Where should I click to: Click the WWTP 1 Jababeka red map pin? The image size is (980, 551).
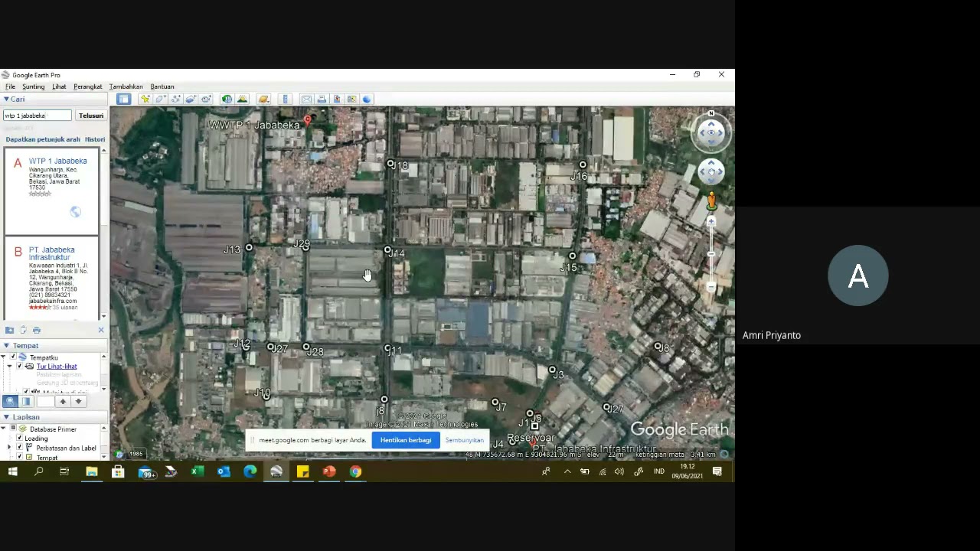[x=308, y=121]
